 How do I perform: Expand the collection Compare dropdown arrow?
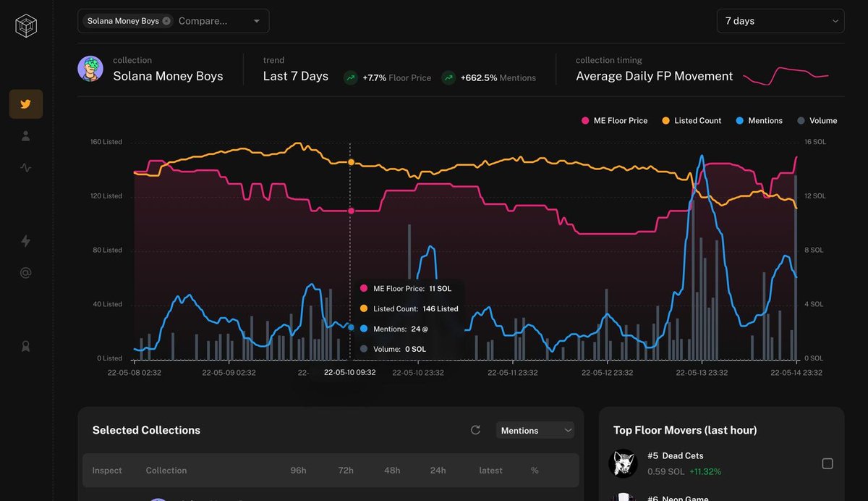pyautogui.click(x=257, y=21)
